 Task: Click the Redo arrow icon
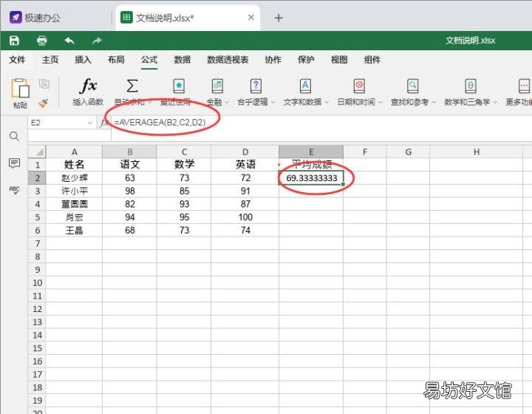point(97,41)
